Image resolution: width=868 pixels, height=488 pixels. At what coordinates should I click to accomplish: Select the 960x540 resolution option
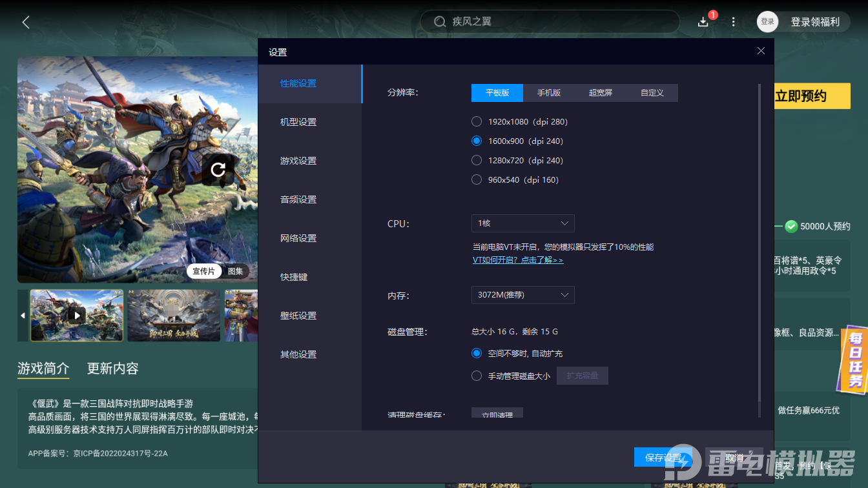[x=477, y=179]
